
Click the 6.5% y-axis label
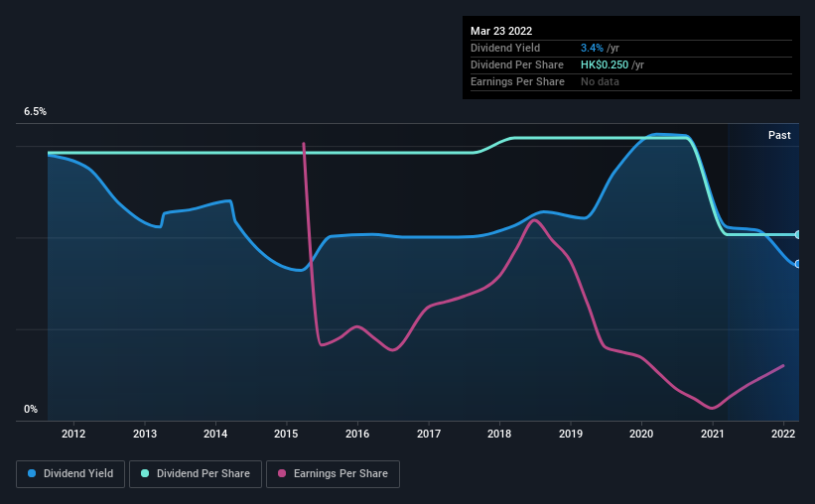pyautogui.click(x=35, y=112)
